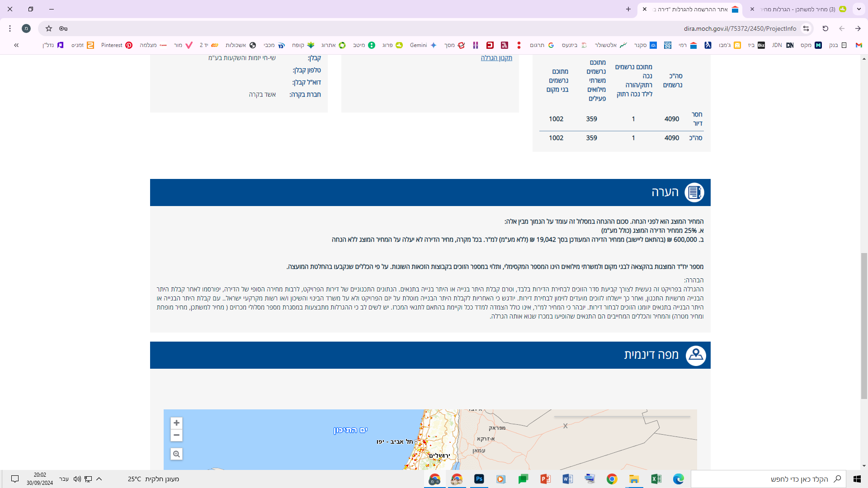This screenshot has width=868, height=488.
Task: Zoom into the map with plus button
Action: tap(176, 422)
